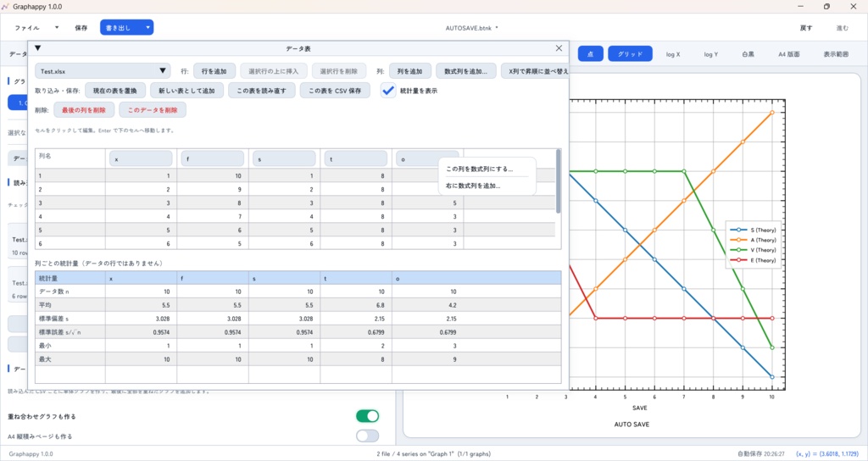Click 選択行の上に挿入 button
The height and width of the screenshot is (461, 868).
[274, 71]
